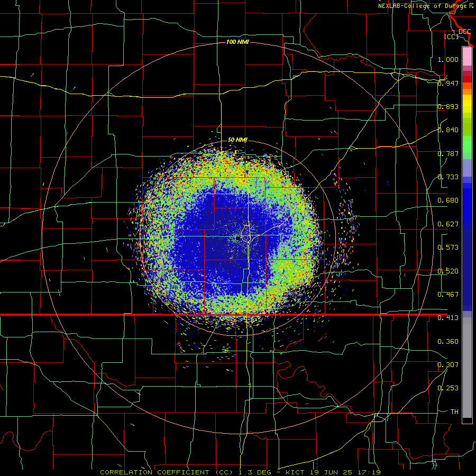Screen dimensions: 476x476
Task: Click the 50 NMI range ring label
Action: pos(237,140)
